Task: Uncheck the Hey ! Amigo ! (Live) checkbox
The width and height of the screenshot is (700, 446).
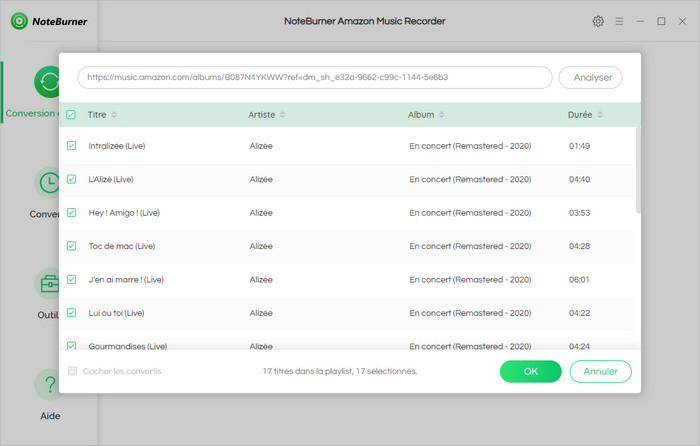Action: 71,213
